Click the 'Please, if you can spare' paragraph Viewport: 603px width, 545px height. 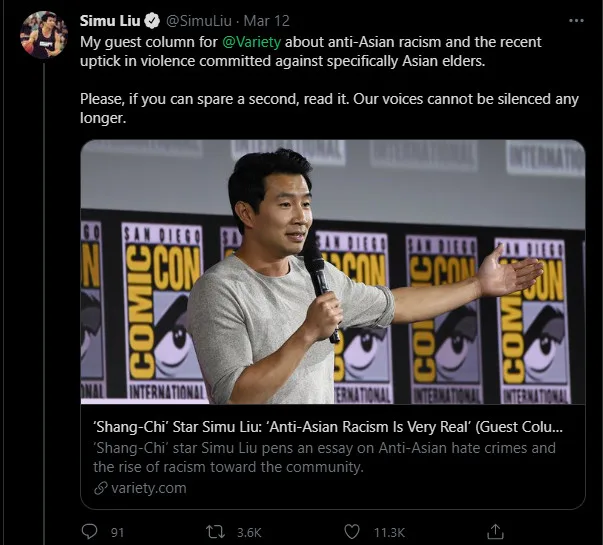tap(330, 108)
